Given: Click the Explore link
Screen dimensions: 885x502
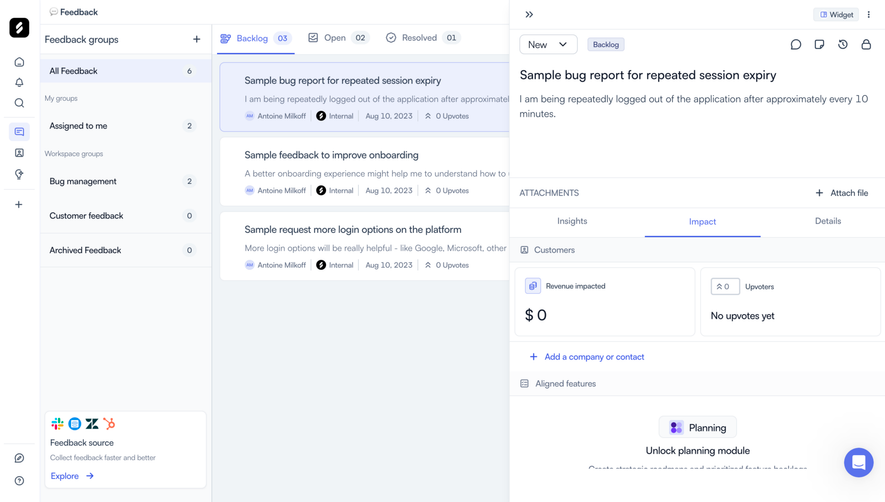Looking at the screenshot, I should (x=72, y=476).
